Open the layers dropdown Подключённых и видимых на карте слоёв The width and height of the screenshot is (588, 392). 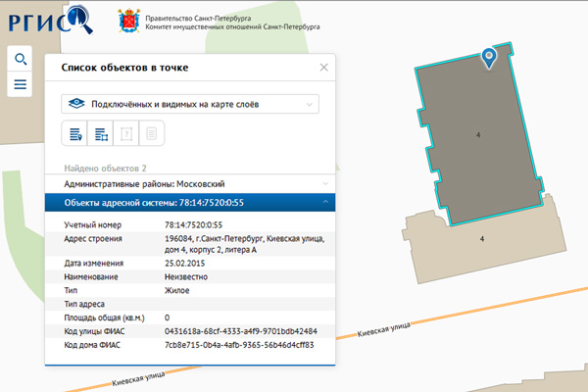[190, 104]
